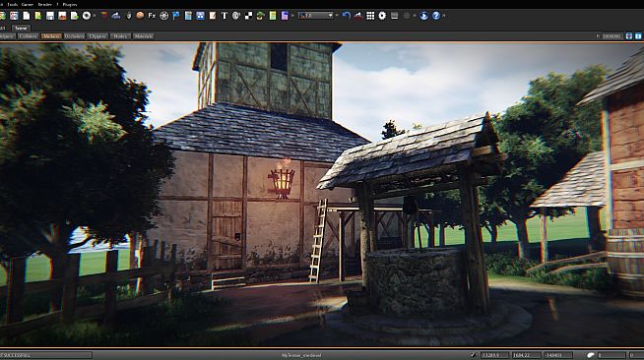Open the toolbar value dropdown

(x=316, y=16)
